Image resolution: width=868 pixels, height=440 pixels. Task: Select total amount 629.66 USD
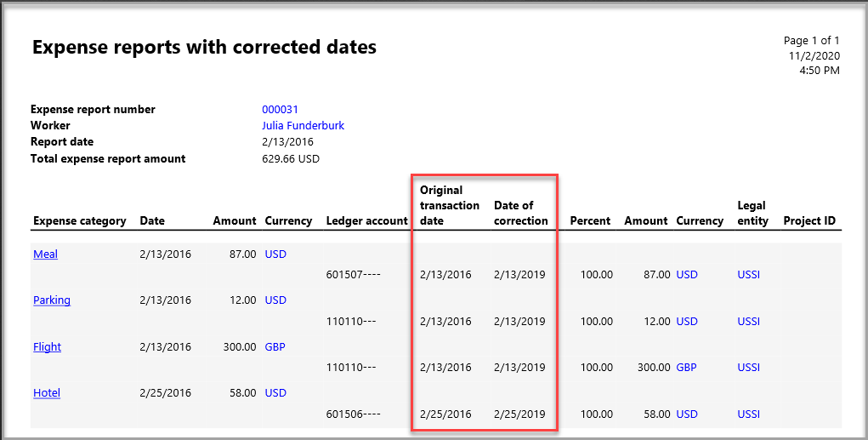pyautogui.click(x=291, y=159)
